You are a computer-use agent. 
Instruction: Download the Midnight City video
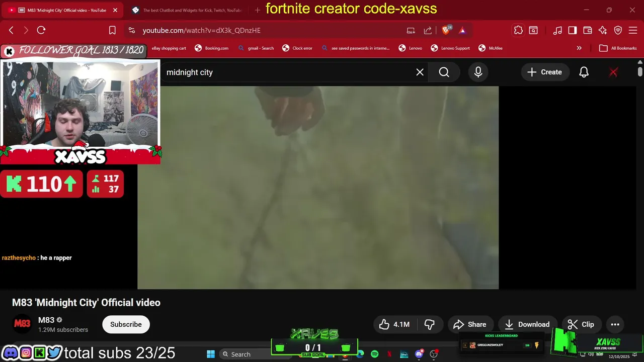(x=527, y=324)
